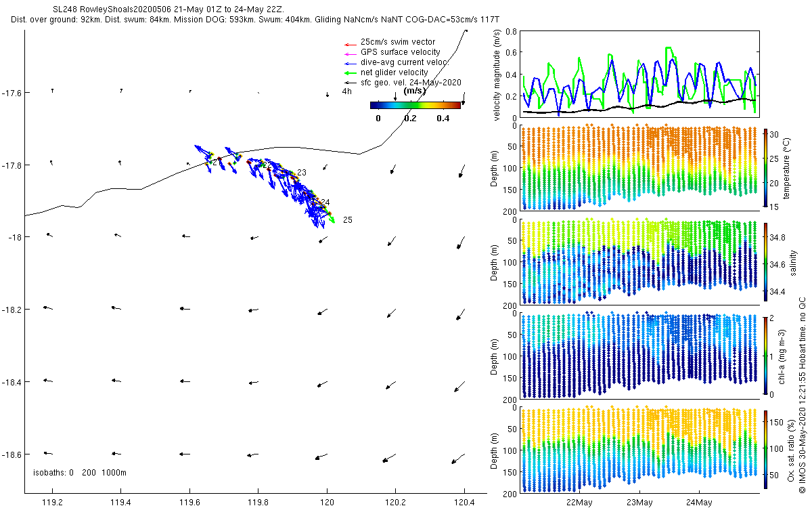Click the '4h' label above the color bar
The height and width of the screenshot is (508, 812).
347,91
